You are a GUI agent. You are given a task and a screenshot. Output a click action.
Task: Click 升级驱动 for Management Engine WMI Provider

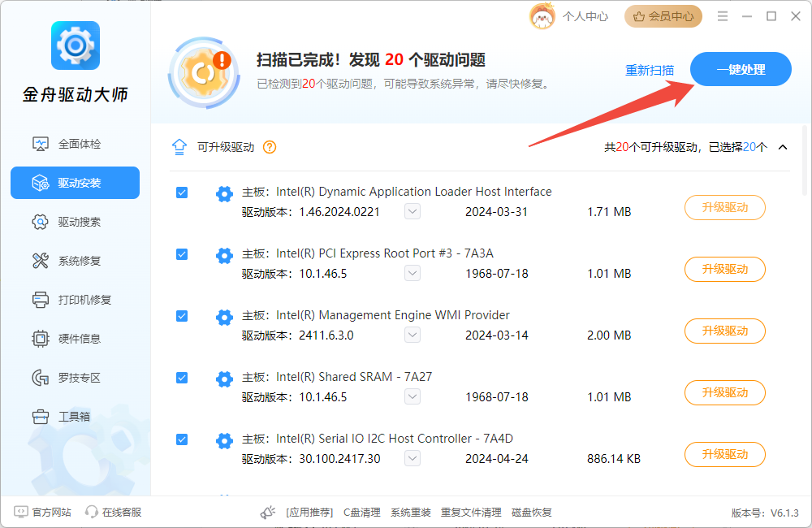tap(725, 331)
